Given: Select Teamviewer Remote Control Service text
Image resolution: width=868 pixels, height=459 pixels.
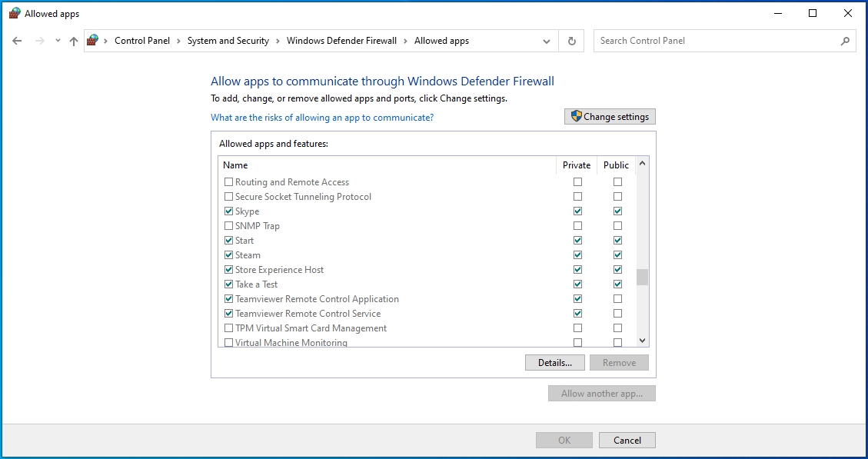Looking at the screenshot, I should click(x=308, y=314).
